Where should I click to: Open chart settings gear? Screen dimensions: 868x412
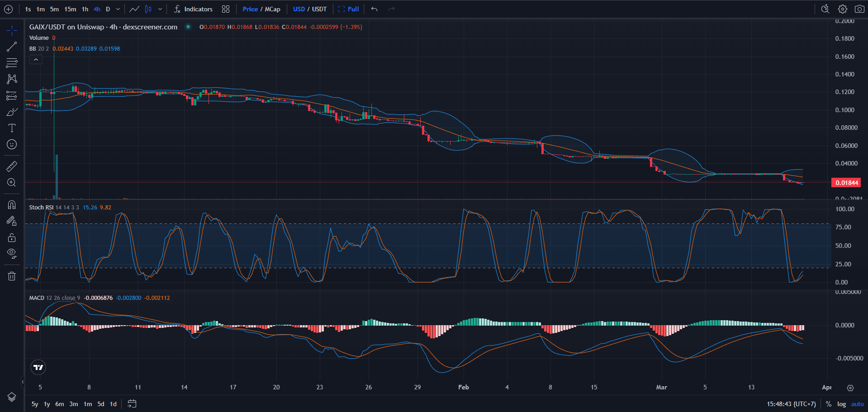click(842, 9)
